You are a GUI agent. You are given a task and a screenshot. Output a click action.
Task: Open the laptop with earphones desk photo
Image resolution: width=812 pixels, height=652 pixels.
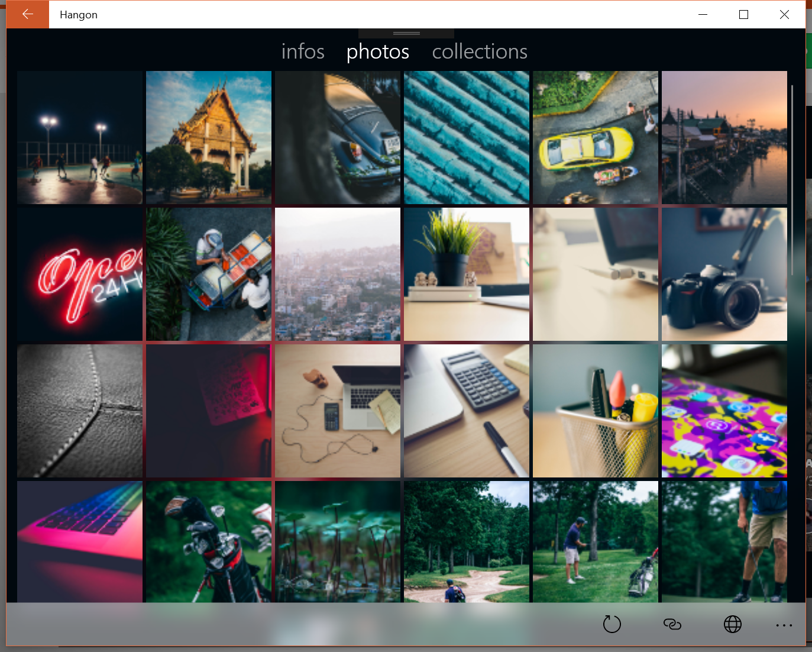[338, 411]
